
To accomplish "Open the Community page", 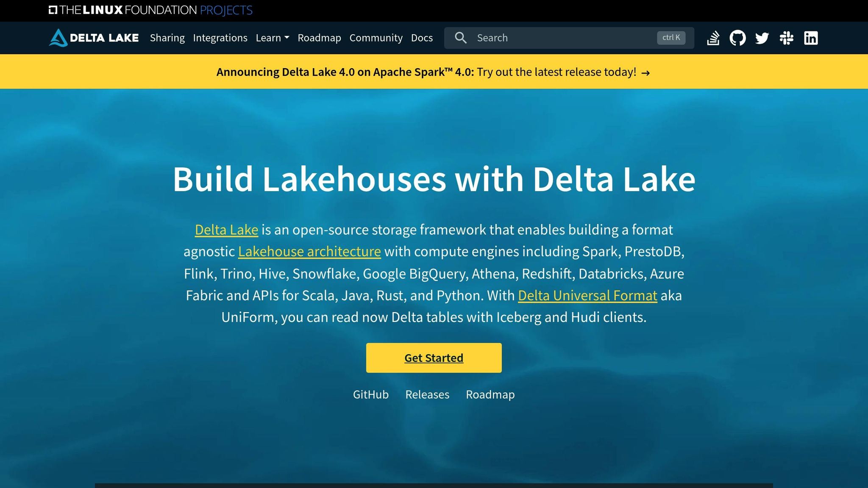I will tap(376, 38).
